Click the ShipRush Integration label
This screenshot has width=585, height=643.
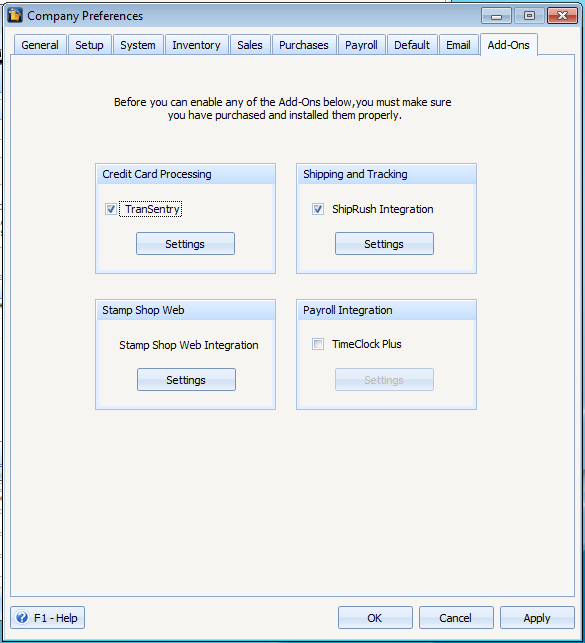click(x=382, y=209)
